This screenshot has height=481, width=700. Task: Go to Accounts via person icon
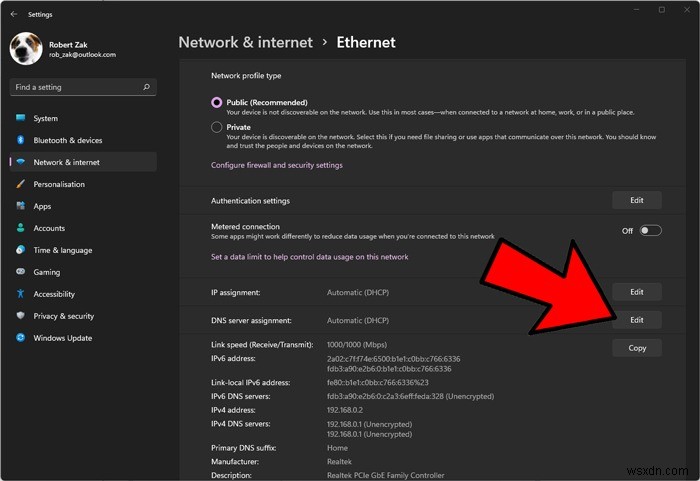(21, 228)
